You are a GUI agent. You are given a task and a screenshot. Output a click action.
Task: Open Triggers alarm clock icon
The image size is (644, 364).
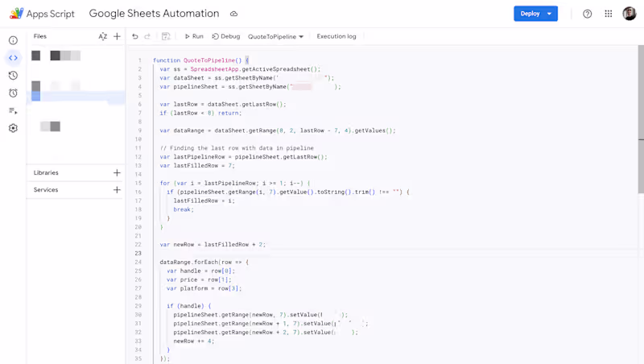click(x=13, y=93)
